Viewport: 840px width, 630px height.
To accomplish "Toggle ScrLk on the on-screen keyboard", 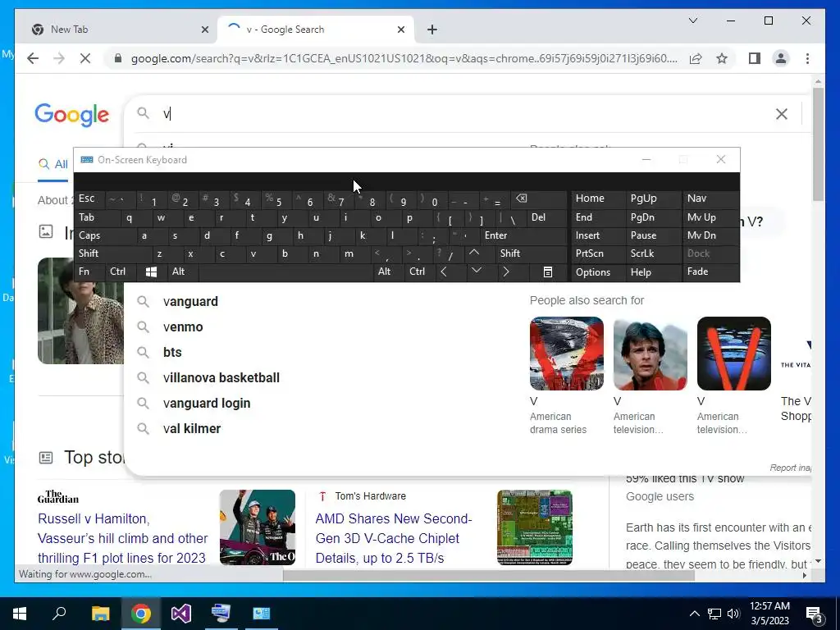I will coord(653,253).
